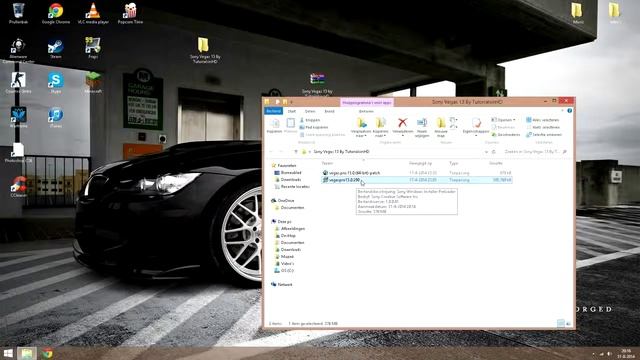Screen dimensions: 640x360
Task: Select the CCleaner desktop shortcut
Action: pos(18,187)
